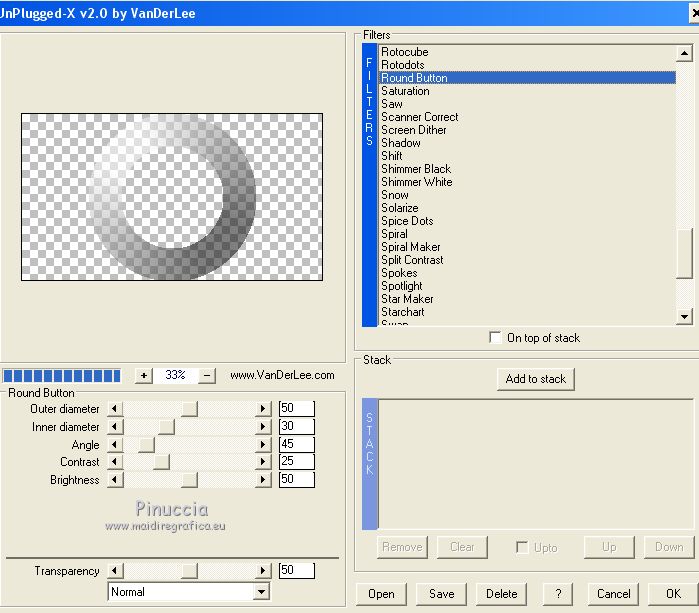Click Angle slider left arrow

click(x=115, y=445)
